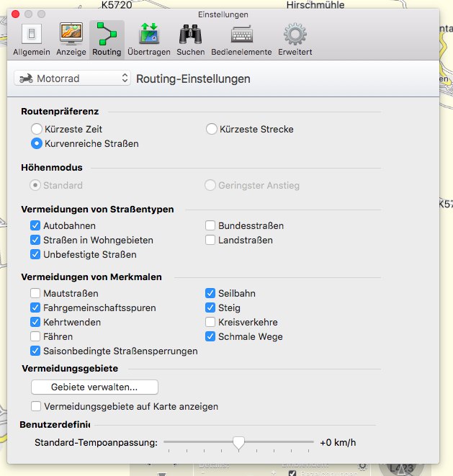The width and height of the screenshot is (453, 476).
Task: Tick the Mautstraßen avoidance checkbox
Action: coord(36,293)
